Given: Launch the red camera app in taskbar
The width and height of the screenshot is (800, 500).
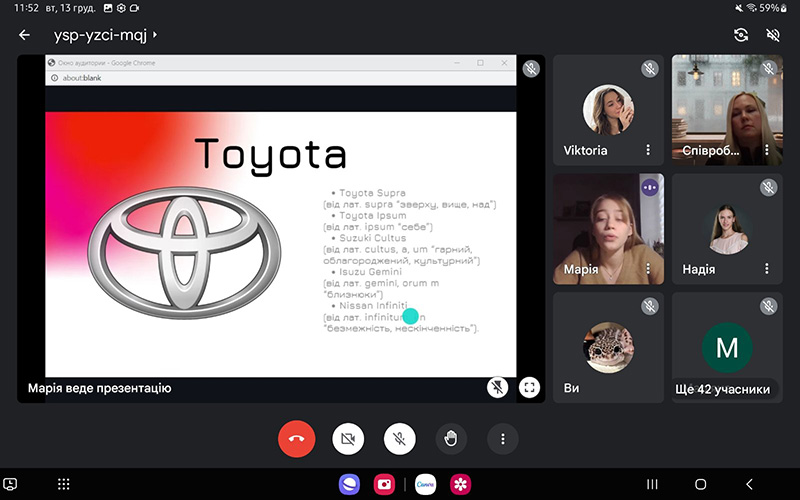Looking at the screenshot, I should 384,484.
